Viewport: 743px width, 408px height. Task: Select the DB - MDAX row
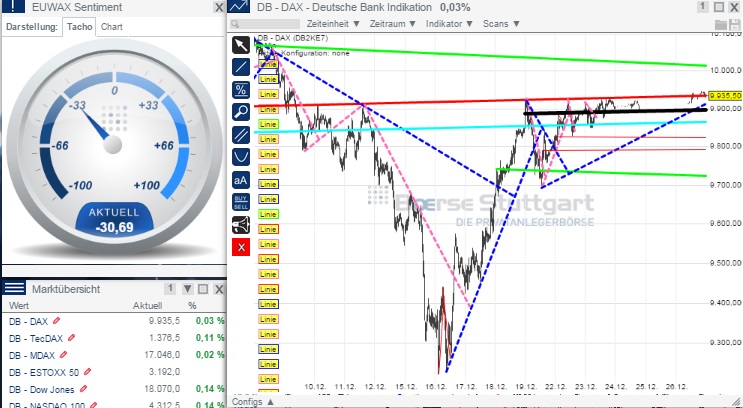click(x=114, y=355)
